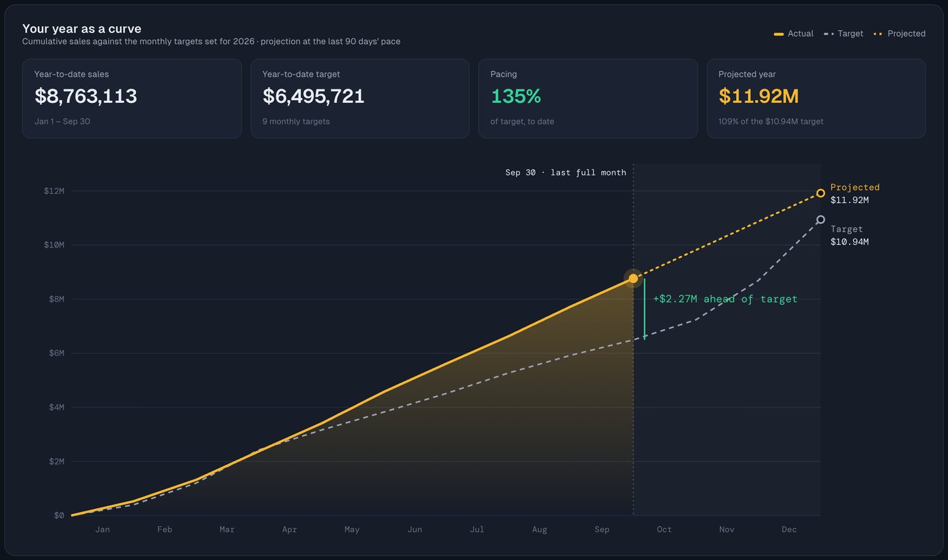
Task: Click the '+$2.27M ahead of target' annotation
Action: [725, 299]
